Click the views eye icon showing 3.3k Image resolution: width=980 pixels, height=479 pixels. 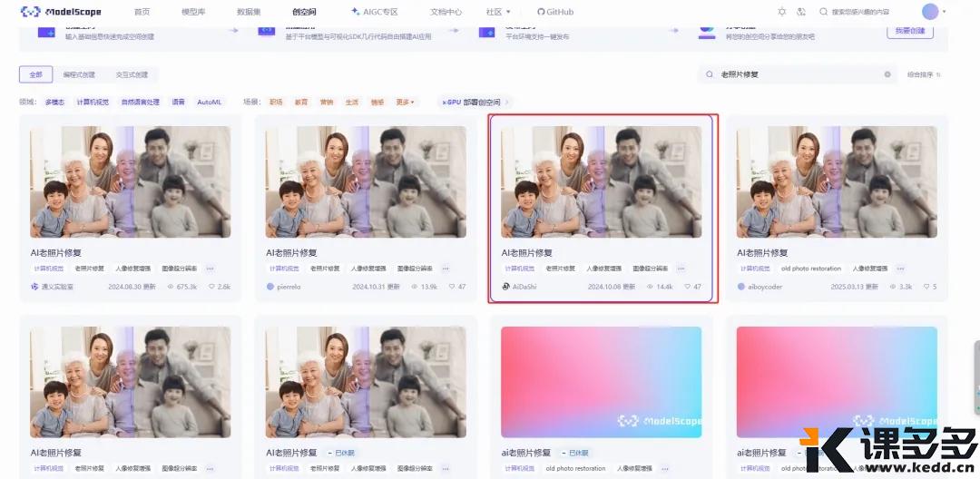893,287
